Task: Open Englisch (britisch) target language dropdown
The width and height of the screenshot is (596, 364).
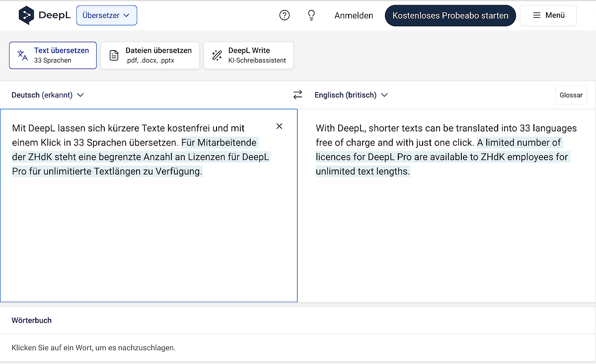Action: [x=351, y=95]
